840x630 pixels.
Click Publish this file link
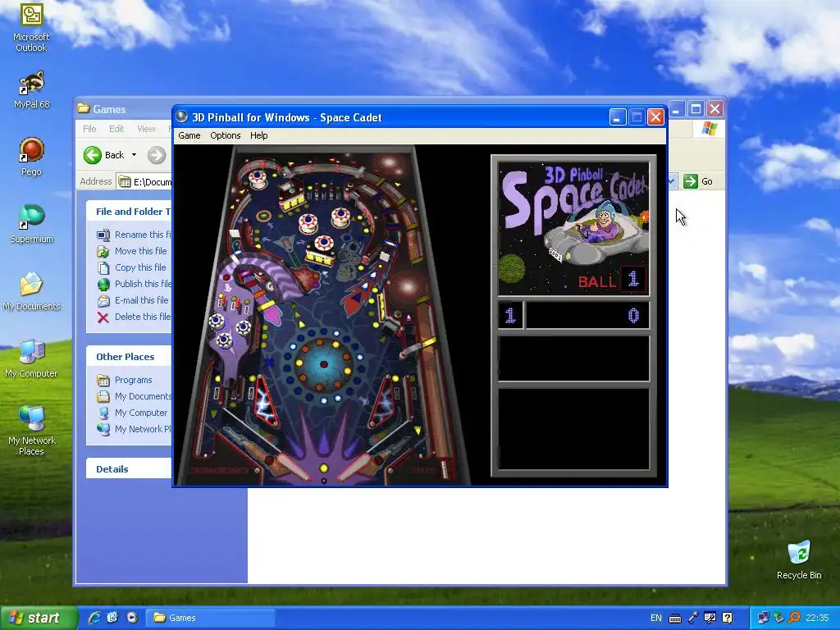point(143,284)
